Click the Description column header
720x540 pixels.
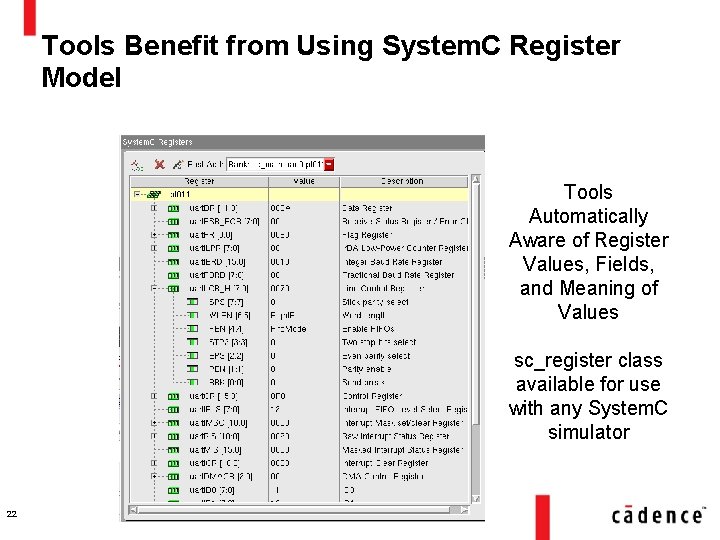point(404,181)
